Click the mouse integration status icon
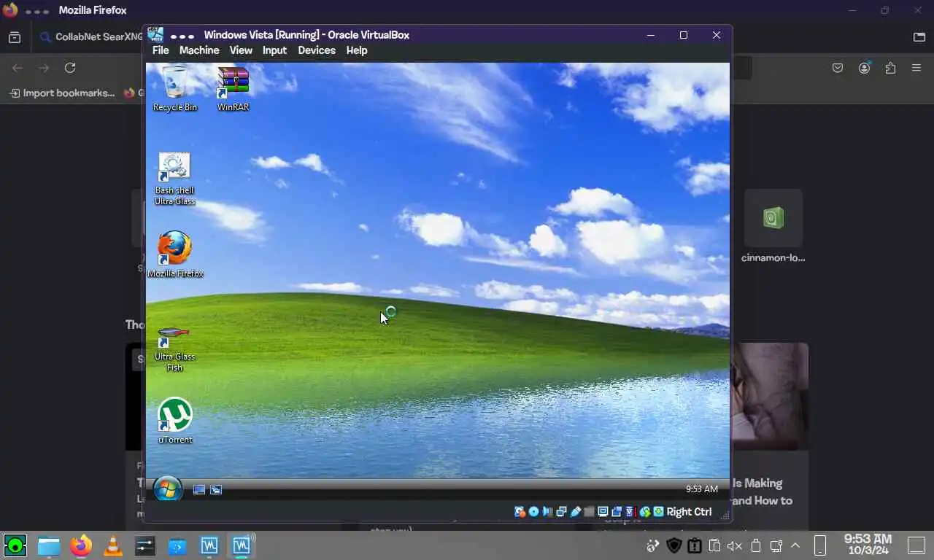 click(644, 512)
